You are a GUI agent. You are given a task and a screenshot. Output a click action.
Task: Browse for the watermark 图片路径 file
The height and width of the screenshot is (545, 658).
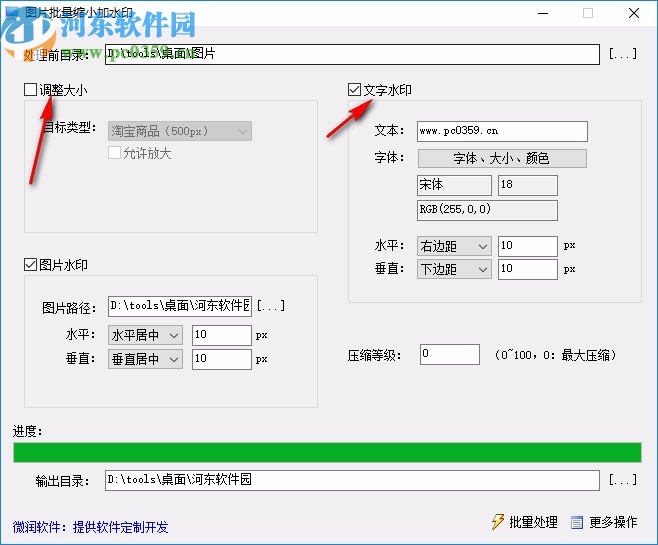pos(271,305)
